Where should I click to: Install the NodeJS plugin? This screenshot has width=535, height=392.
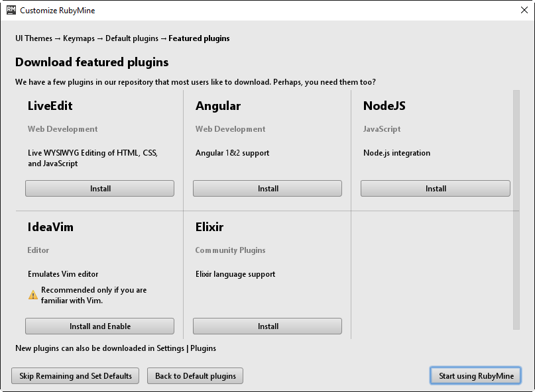pos(435,189)
